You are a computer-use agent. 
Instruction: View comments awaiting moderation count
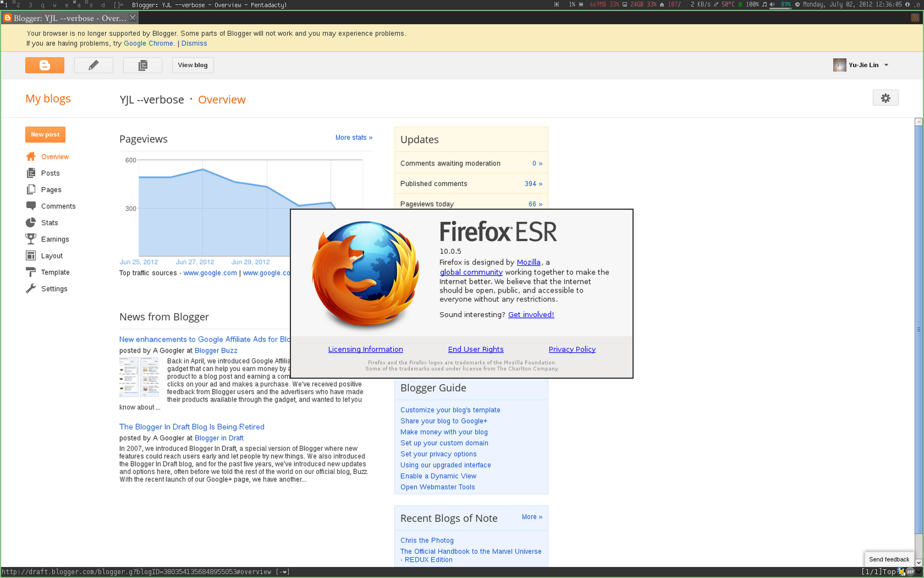pyautogui.click(x=537, y=164)
